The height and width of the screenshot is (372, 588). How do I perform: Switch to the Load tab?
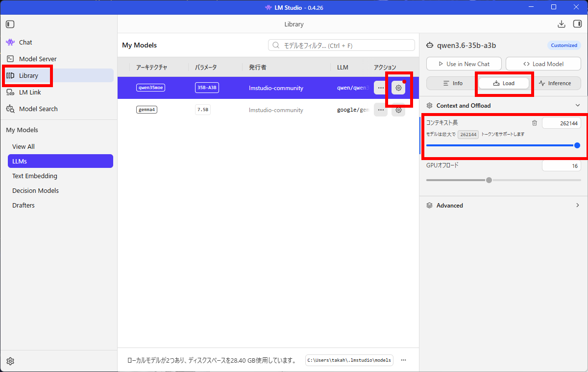click(x=504, y=83)
